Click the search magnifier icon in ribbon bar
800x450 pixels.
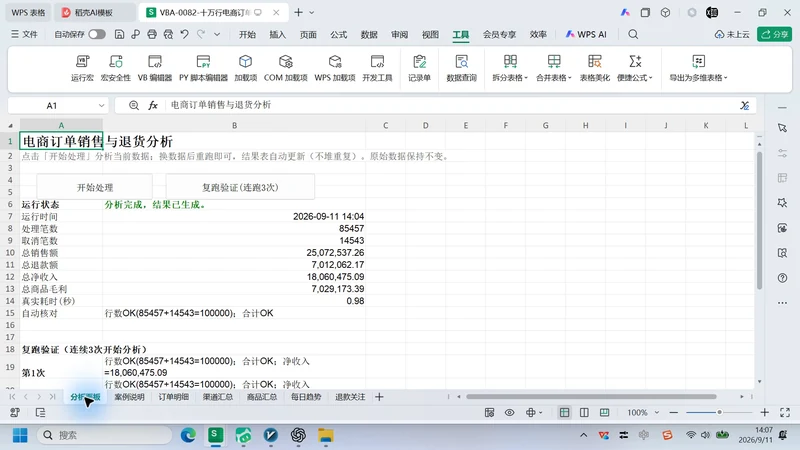click(633, 34)
